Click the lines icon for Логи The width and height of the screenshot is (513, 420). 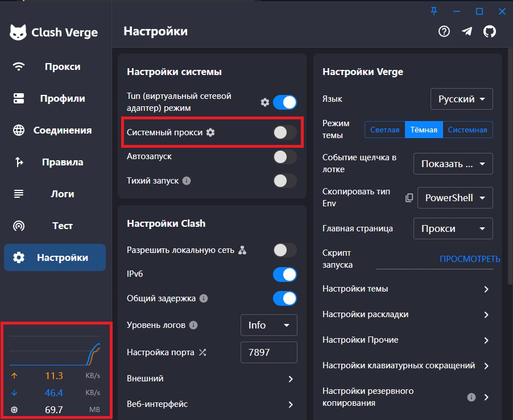pyautogui.click(x=19, y=194)
